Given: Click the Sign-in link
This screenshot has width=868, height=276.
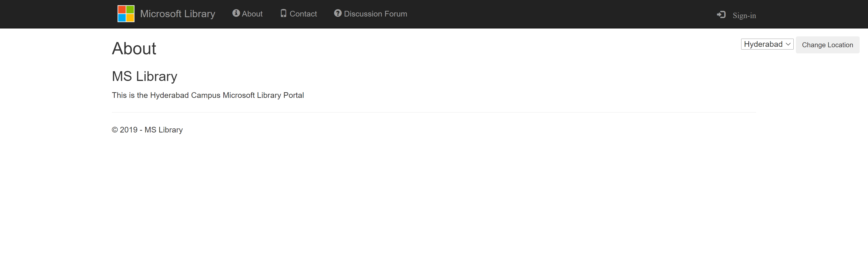Looking at the screenshot, I should (744, 16).
